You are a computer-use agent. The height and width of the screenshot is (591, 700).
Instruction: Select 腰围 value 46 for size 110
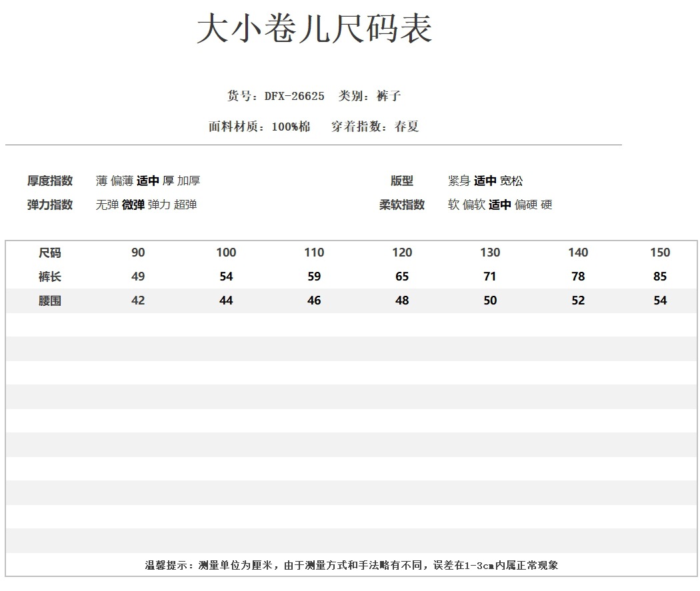314,300
